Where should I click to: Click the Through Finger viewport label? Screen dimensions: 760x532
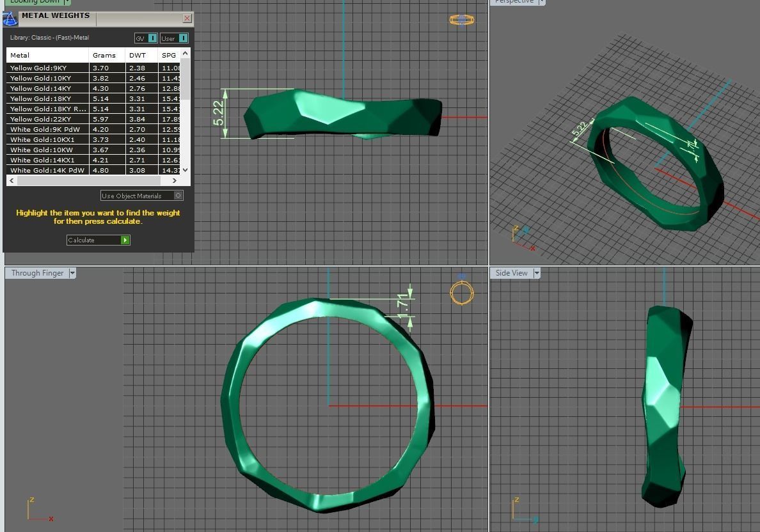(x=37, y=273)
